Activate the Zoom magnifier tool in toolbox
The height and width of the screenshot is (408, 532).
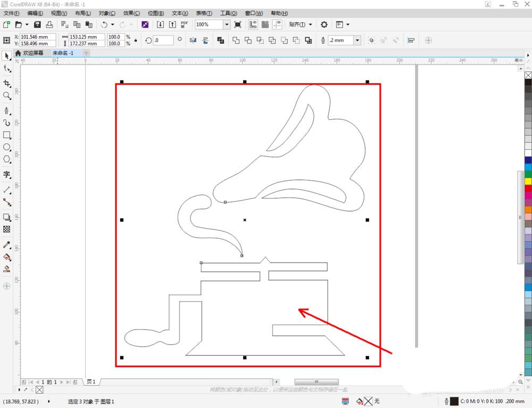click(x=6, y=95)
